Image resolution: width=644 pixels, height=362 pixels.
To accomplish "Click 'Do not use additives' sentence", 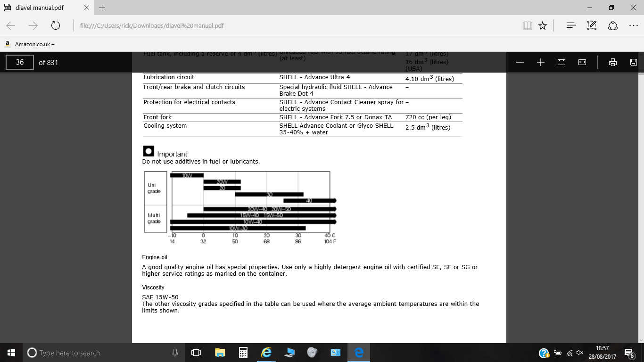I will pos(201,162).
